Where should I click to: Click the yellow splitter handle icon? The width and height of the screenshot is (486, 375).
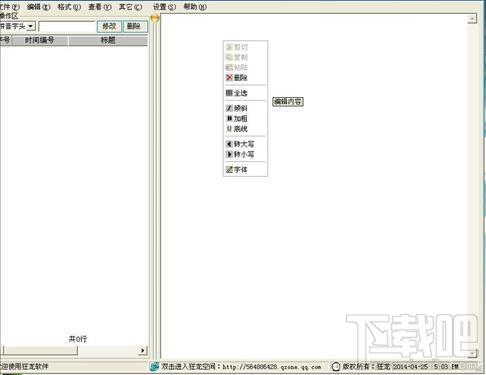[155, 18]
